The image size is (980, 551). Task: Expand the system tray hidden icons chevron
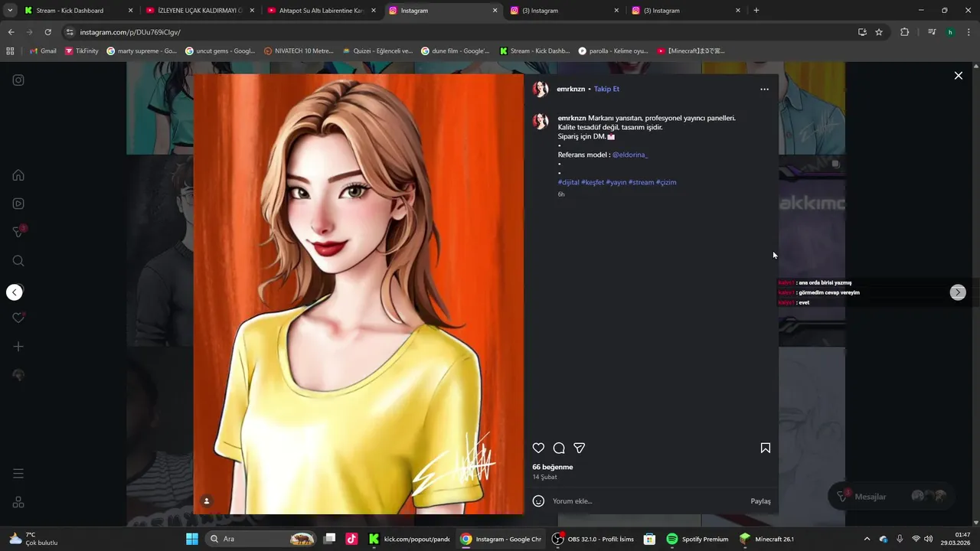867,539
